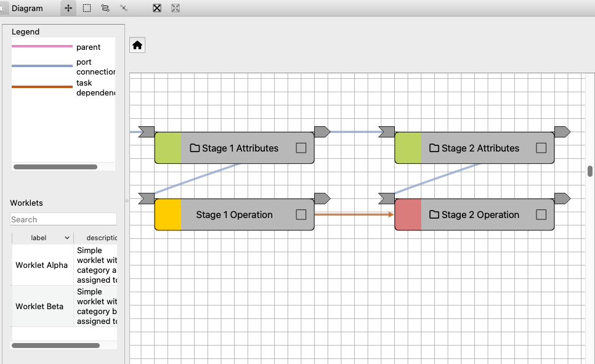Click the description column header

pos(95,238)
